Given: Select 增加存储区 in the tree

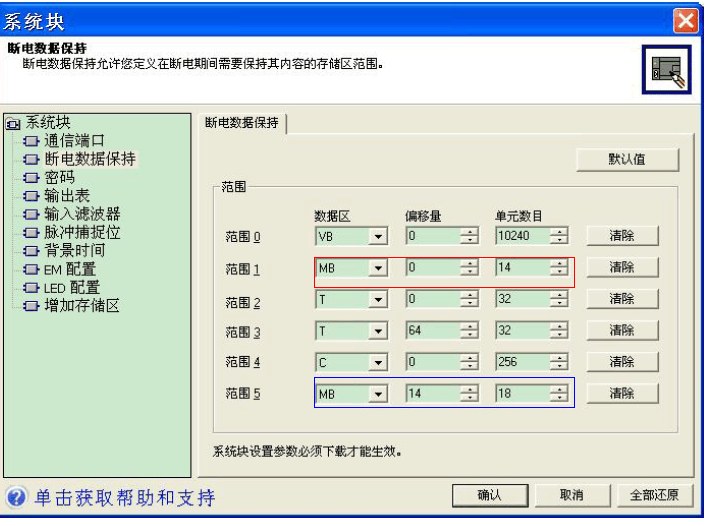Looking at the screenshot, I should (82, 306).
